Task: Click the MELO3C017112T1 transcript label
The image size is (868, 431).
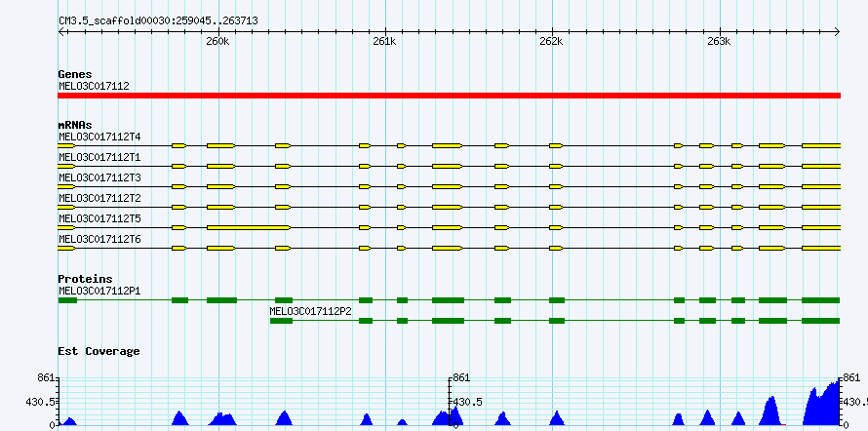Action: click(x=99, y=158)
